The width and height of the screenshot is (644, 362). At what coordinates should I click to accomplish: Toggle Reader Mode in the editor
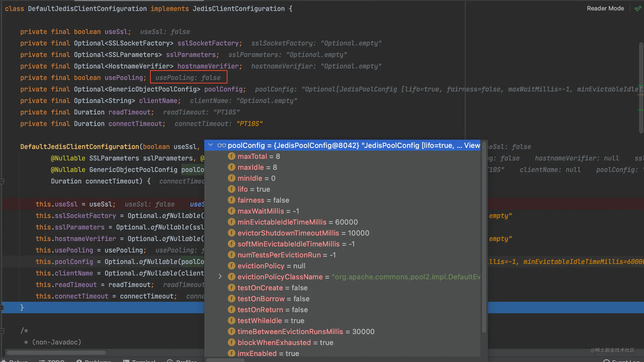605,8
